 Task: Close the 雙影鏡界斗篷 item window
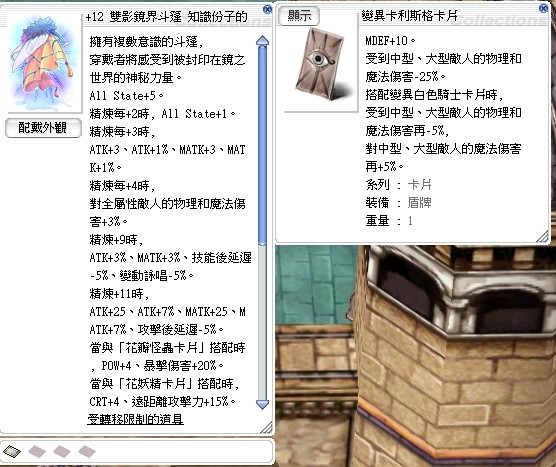point(268,9)
